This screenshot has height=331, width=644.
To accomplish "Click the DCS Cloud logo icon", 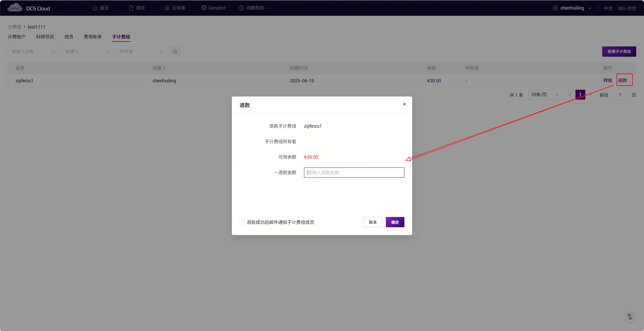I will click(15, 8).
